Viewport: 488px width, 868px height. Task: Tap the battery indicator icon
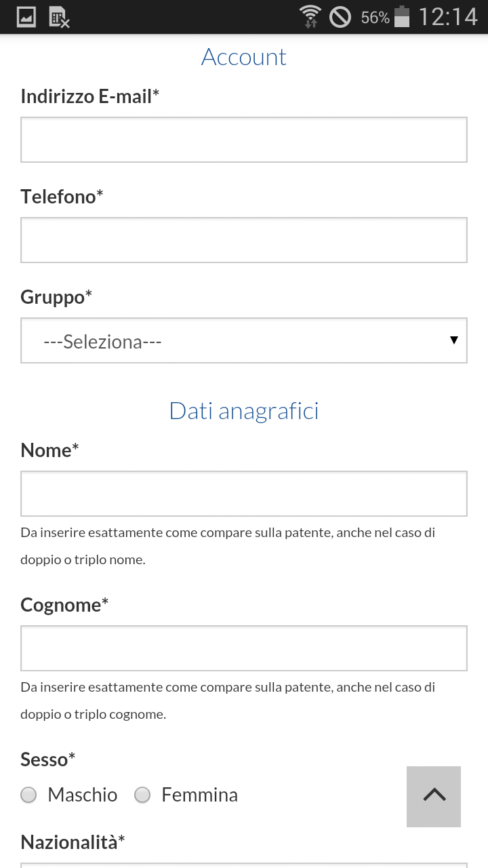coord(402,16)
